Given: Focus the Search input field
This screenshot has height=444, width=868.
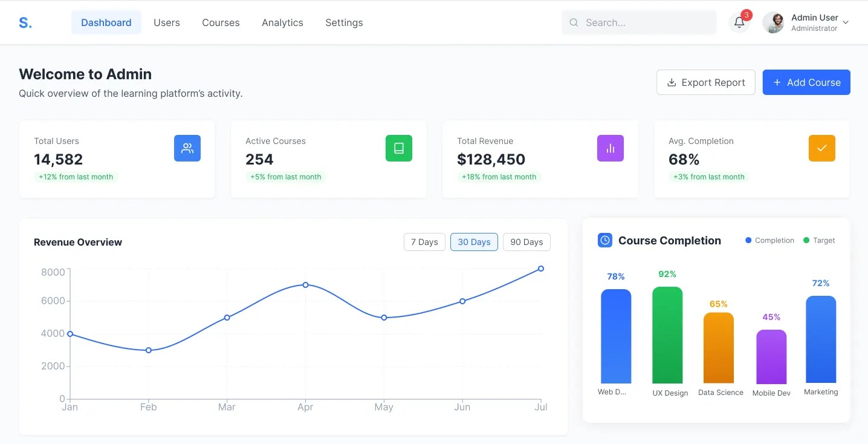Looking at the screenshot, I should point(639,22).
